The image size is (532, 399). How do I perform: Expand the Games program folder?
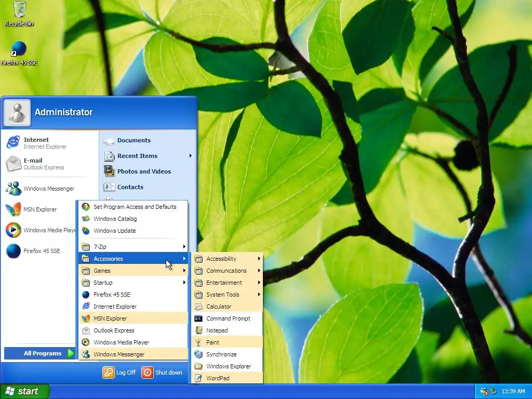[134, 271]
